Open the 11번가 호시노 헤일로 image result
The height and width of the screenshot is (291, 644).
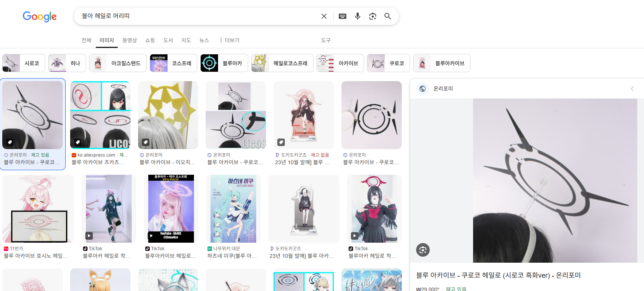pyautogui.click(x=38, y=209)
